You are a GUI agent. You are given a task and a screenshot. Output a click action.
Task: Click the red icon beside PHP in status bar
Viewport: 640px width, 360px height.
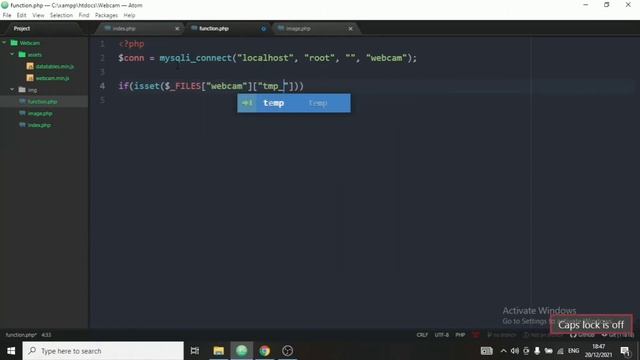pyautogui.click(x=476, y=335)
